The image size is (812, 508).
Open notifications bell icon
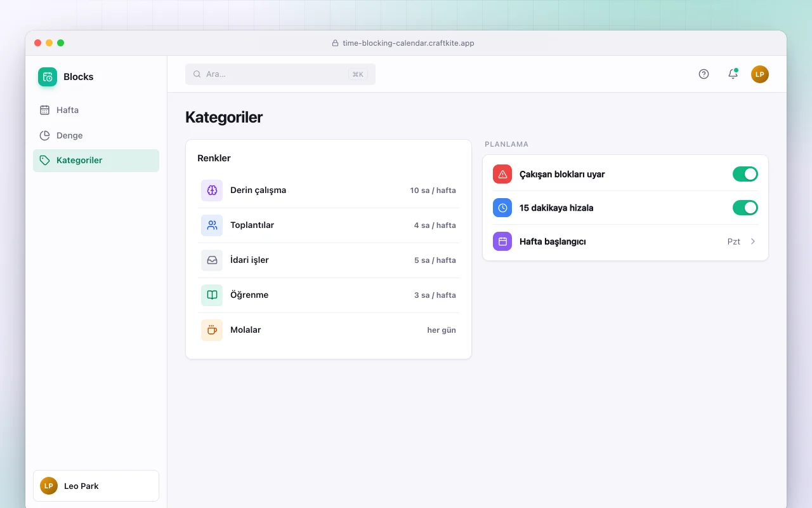733,74
